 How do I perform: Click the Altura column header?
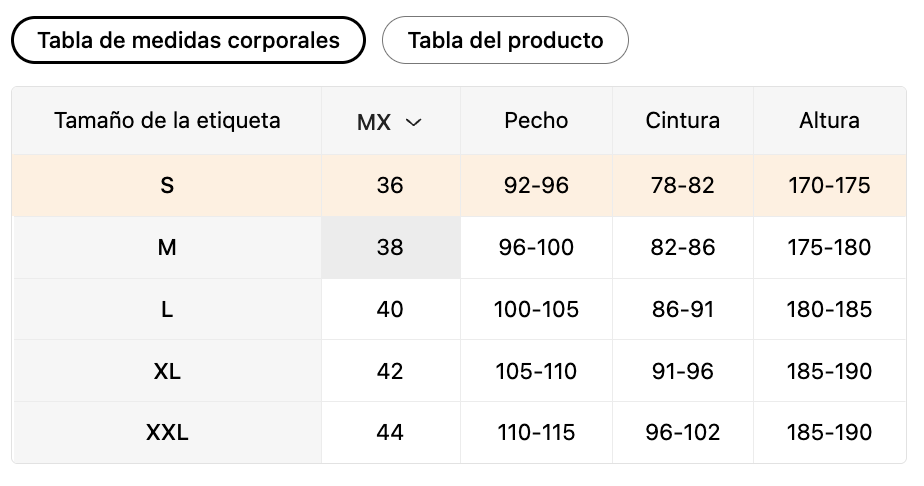tap(829, 121)
